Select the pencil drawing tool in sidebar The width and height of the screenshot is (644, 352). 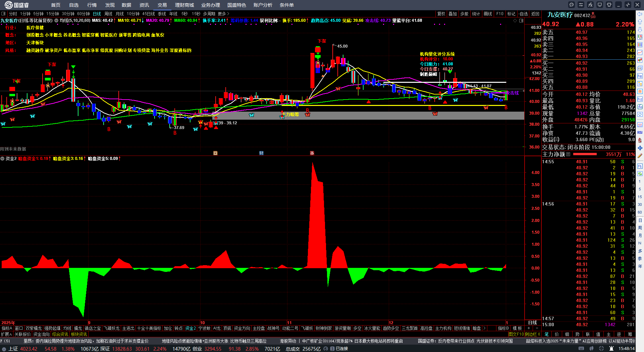[640, 156]
